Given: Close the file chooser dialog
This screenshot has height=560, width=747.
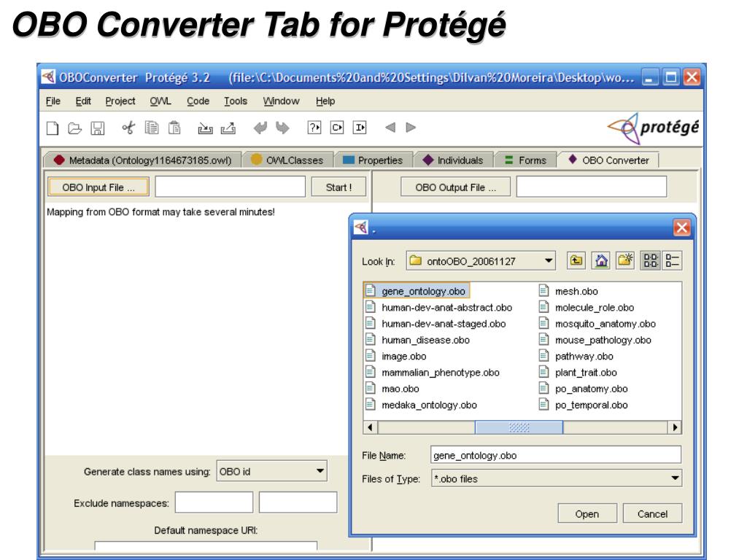Looking at the screenshot, I should [682, 227].
